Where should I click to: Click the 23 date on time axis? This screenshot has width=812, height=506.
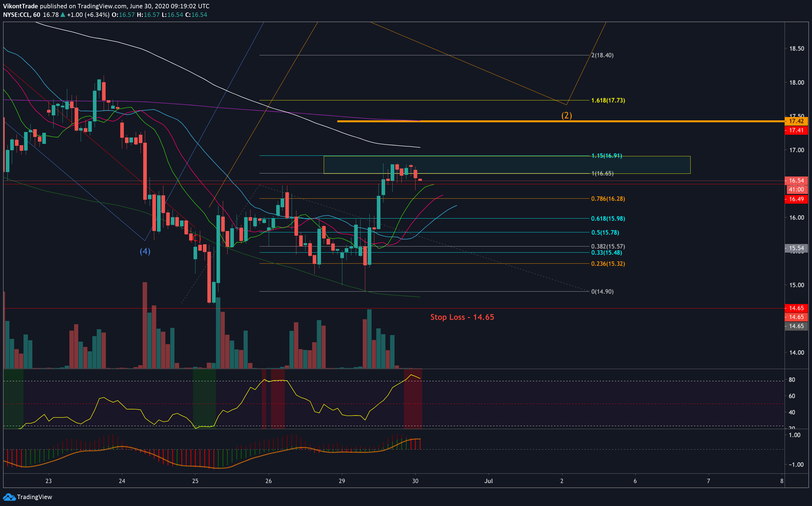(48, 481)
